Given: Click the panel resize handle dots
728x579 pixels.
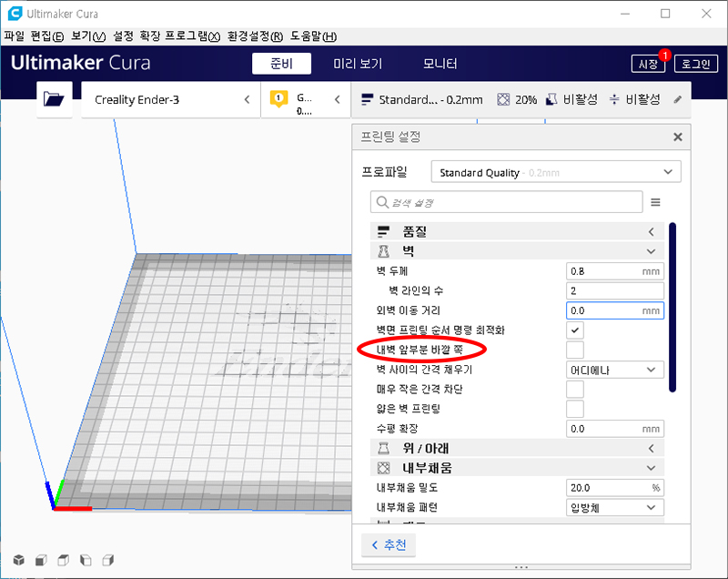Looking at the screenshot, I should (x=521, y=567).
